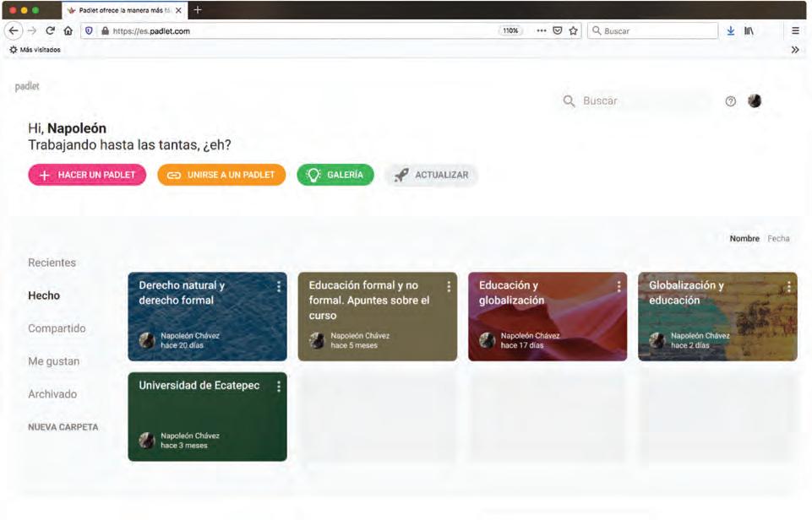Show more bookmarks with double chevron
Image resolution: width=812 pixels, height=520 pixels.
(x=795, y=50)
